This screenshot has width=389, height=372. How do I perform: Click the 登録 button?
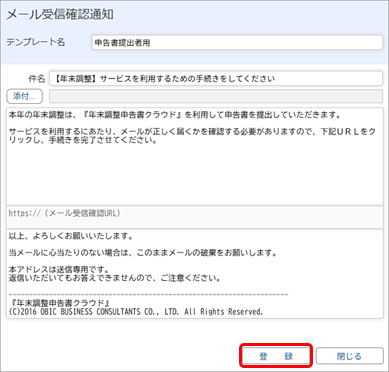pyautogui.click(x=275, y=356)
